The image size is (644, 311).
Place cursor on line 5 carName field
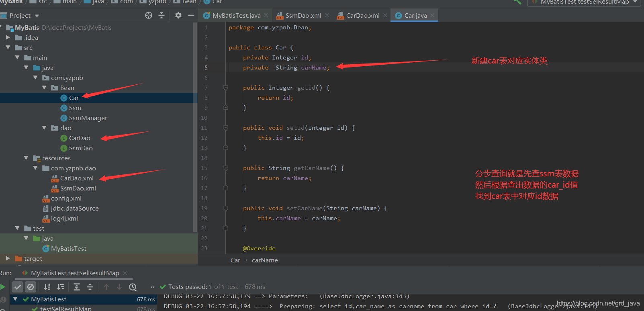[315, 68]
